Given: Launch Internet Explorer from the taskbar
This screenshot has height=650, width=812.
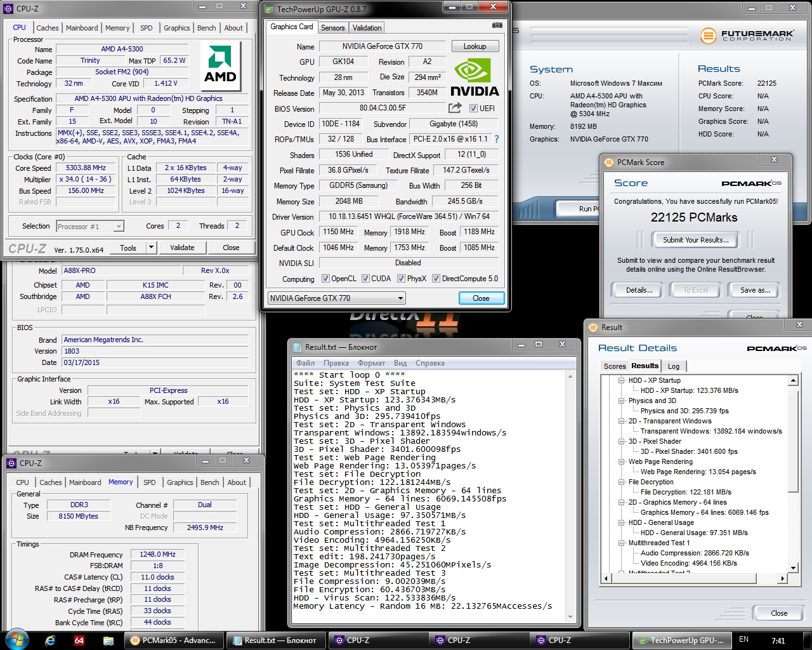Looking at the screenshot, I should point(50,640).
